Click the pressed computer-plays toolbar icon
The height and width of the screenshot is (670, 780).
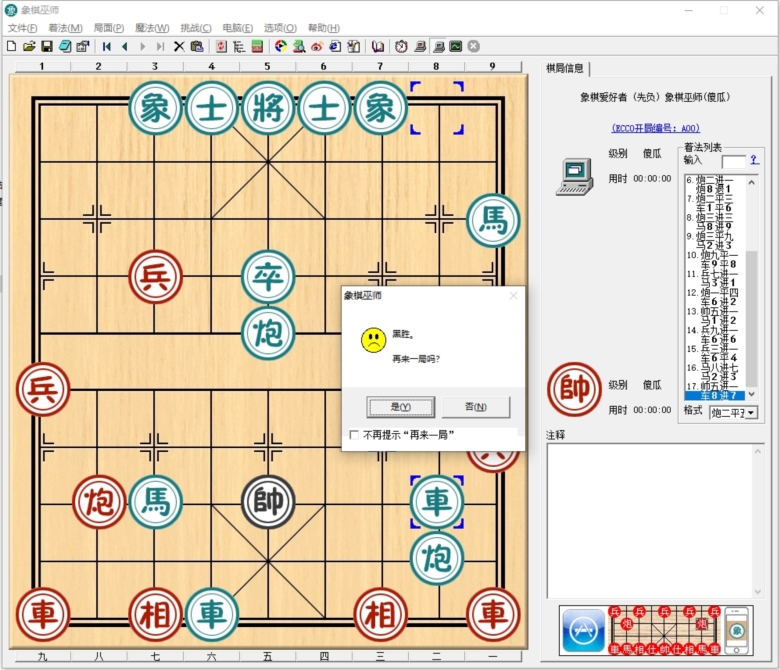439,46
